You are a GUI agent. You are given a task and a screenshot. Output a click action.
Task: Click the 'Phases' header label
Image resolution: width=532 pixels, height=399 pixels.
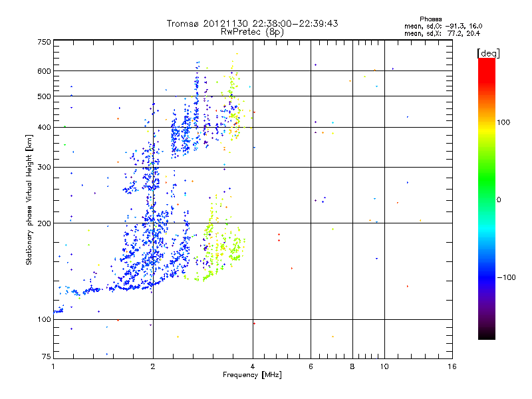(x=430, y=19)
